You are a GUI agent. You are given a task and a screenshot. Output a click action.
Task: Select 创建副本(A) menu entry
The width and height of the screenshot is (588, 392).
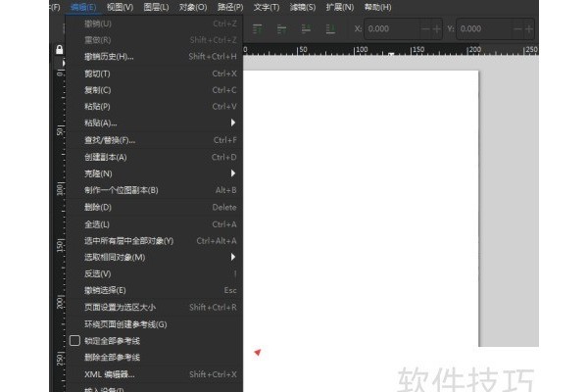coord(155,157)
